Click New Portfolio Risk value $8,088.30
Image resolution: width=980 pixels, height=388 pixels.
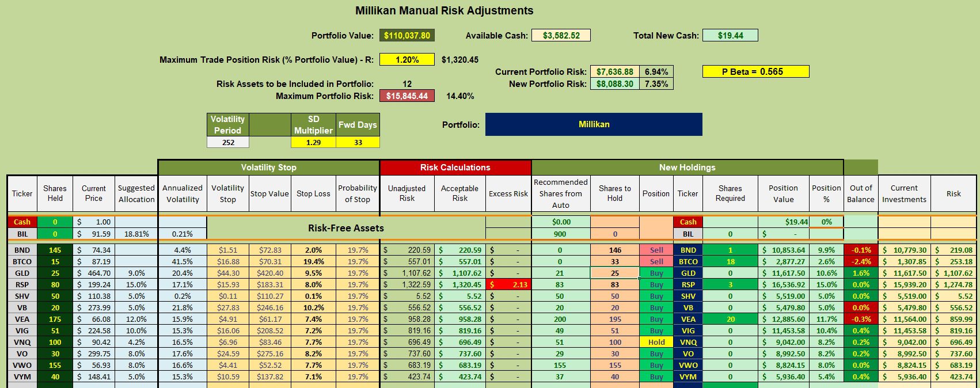point(614,84)
